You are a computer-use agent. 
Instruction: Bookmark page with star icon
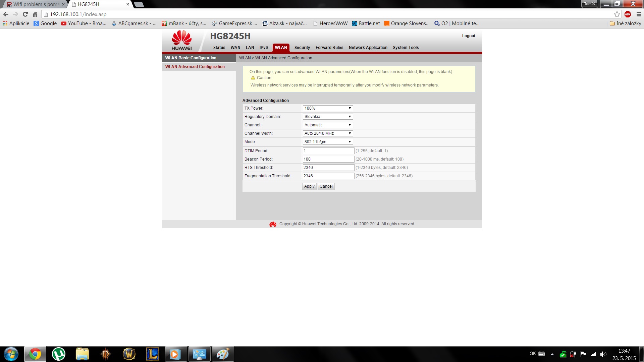click(x=617, y=14)
